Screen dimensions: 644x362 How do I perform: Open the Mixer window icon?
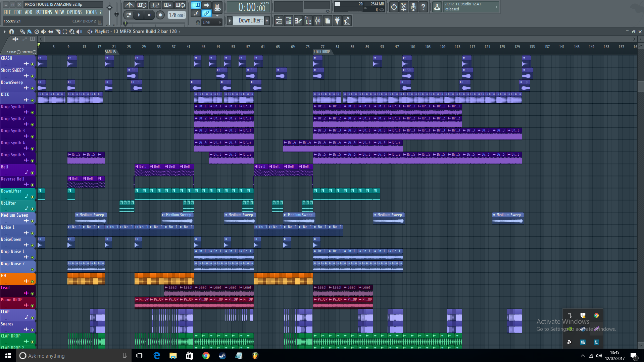tap(318, 21)
